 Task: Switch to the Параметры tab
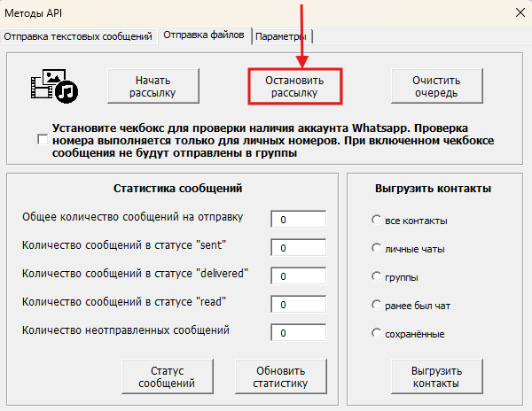pyautogui.click(x=283, y=36)
